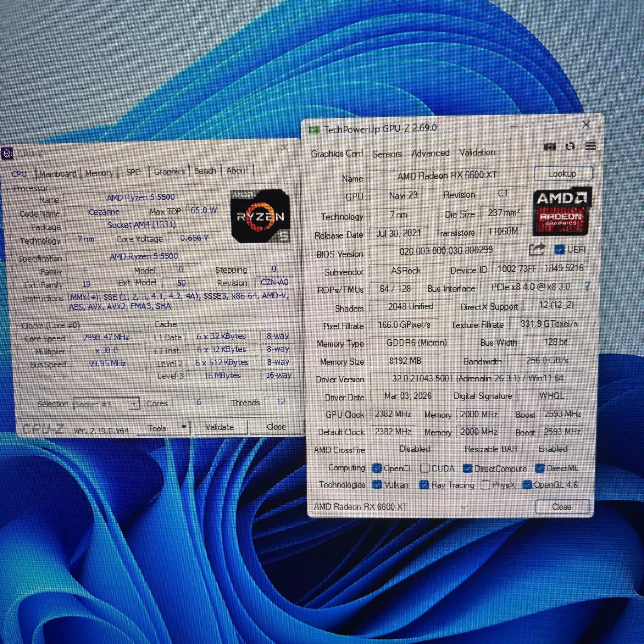644x644 pixels.
Task: Click the BIOS export share icon
Action: coord(537,249)
